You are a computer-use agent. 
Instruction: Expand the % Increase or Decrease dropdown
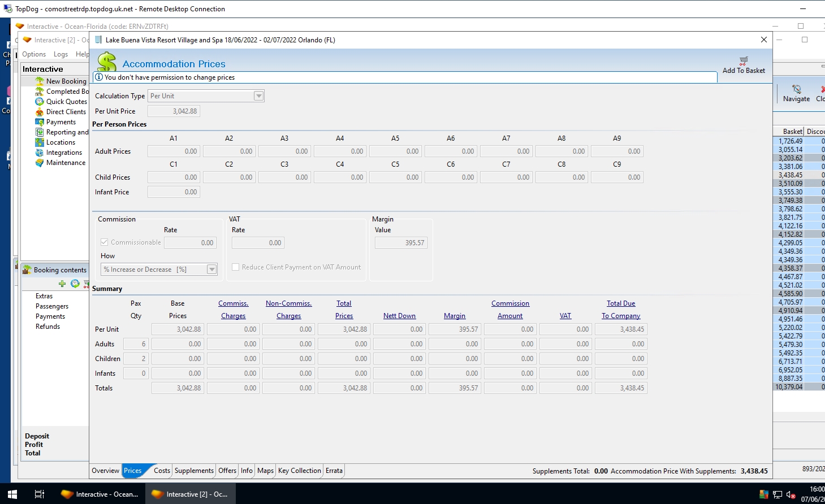click(x=211, y=270)
